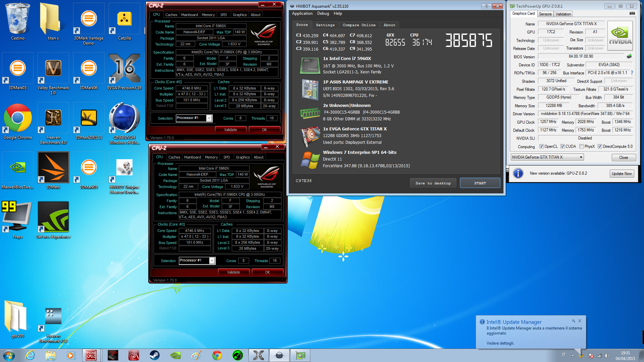Switch to Compare Online tab in Aquamark
Screen dimensions: 644x362
(x=359, y=25)
